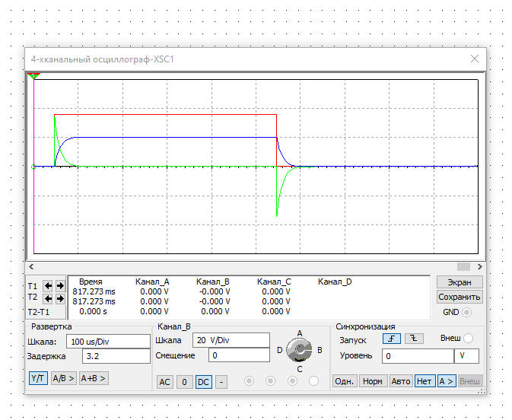Screen dimensions: 512x420
Task: Select Одн. single trigger mode
Action: [x=345, y=381]
